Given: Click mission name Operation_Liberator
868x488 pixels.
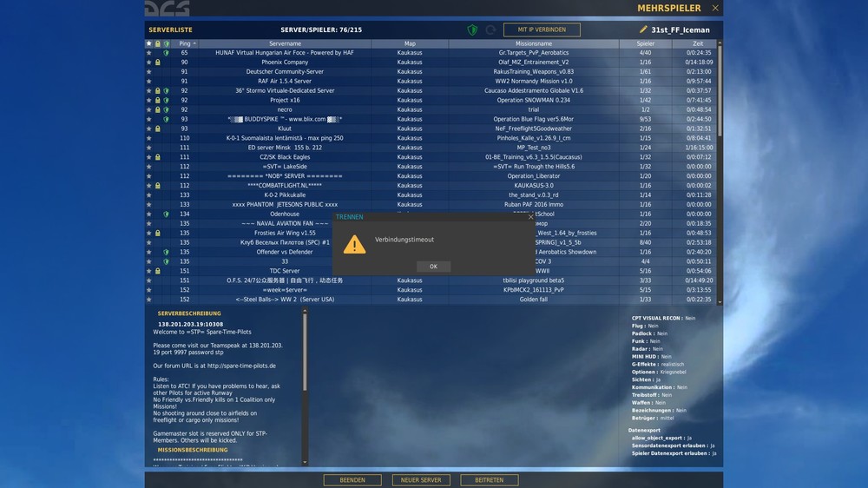Looking at the screenshot, I should [534, 176].
